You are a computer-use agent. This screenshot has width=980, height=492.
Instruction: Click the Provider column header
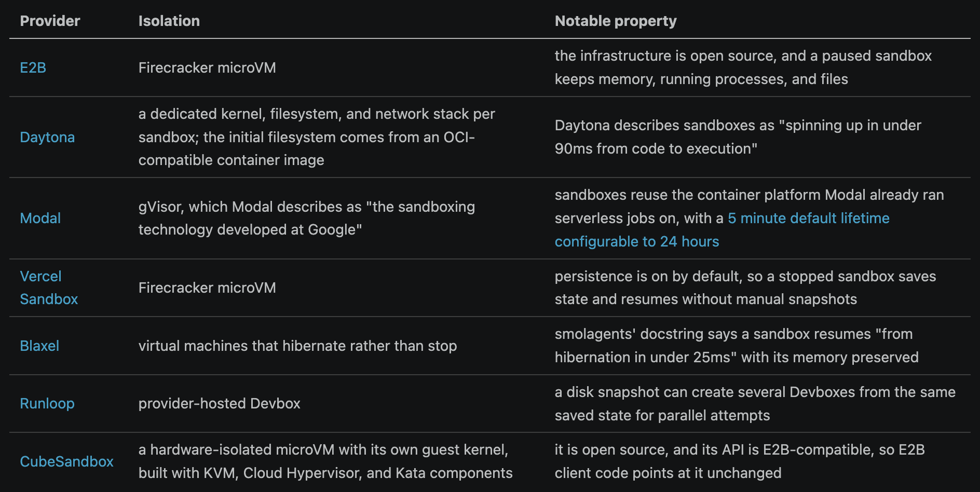pos(50,21)
